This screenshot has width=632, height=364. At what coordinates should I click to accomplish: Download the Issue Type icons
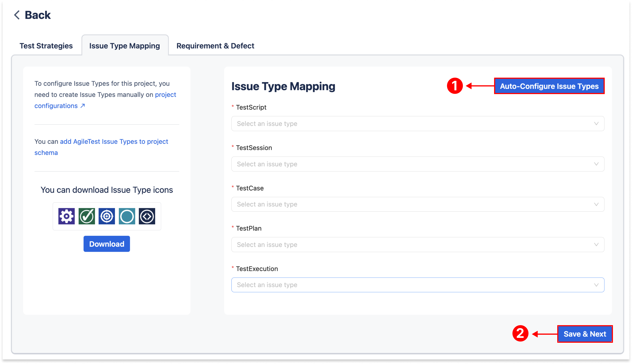click(107, 244)
